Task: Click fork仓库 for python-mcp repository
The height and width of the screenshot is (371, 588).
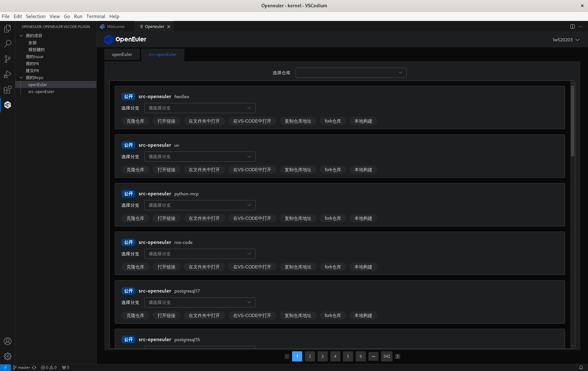Action: click(333, 218)
